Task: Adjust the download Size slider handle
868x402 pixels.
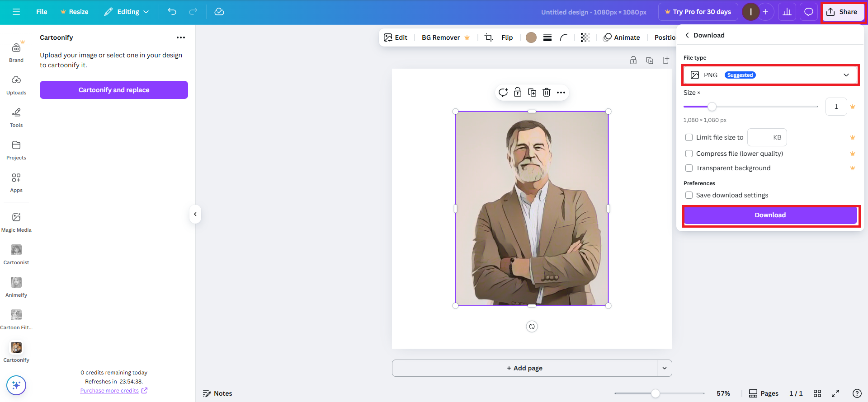Action: click(x=712, y=107)
